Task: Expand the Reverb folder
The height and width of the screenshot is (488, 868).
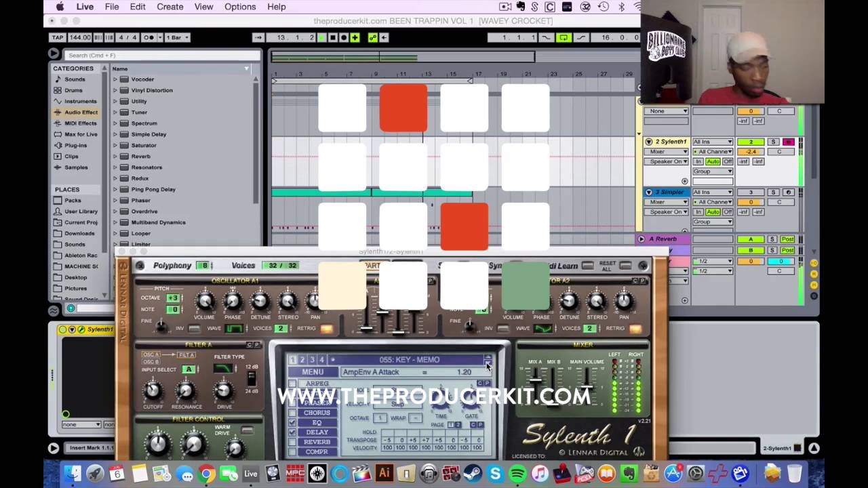Action: (115, 156)
